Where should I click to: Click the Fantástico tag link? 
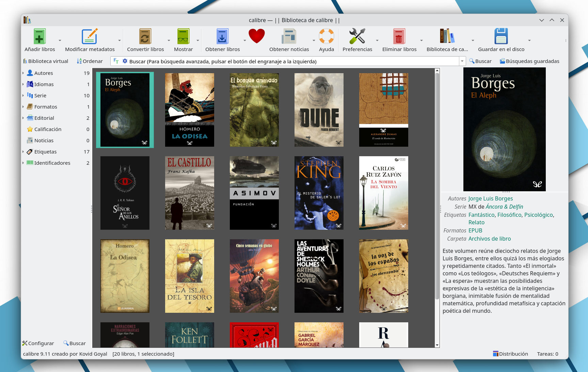481,215
